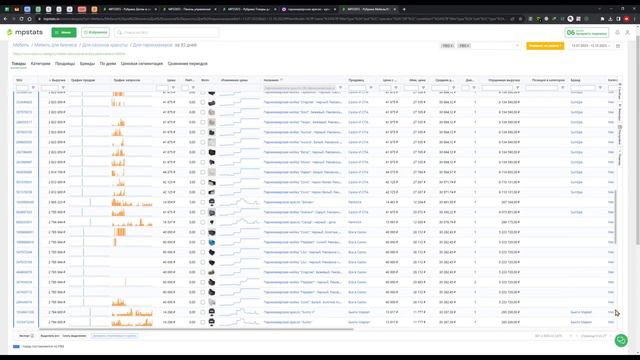Click the page vertical scrollbar
The width and height of the screenshot is (640, 360).
(638, 139)
